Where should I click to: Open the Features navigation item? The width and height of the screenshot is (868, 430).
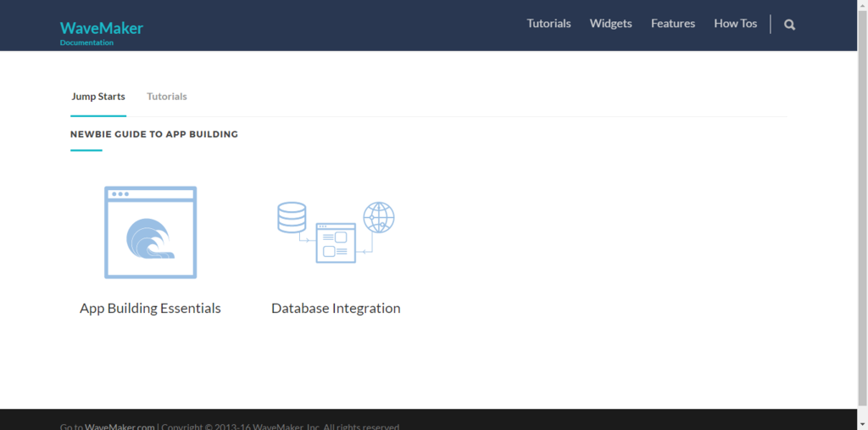click(673, 23)
